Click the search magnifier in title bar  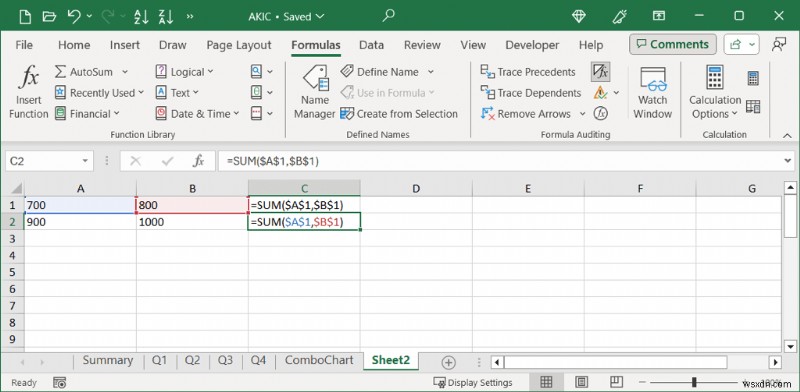click(x=389, y=16)
